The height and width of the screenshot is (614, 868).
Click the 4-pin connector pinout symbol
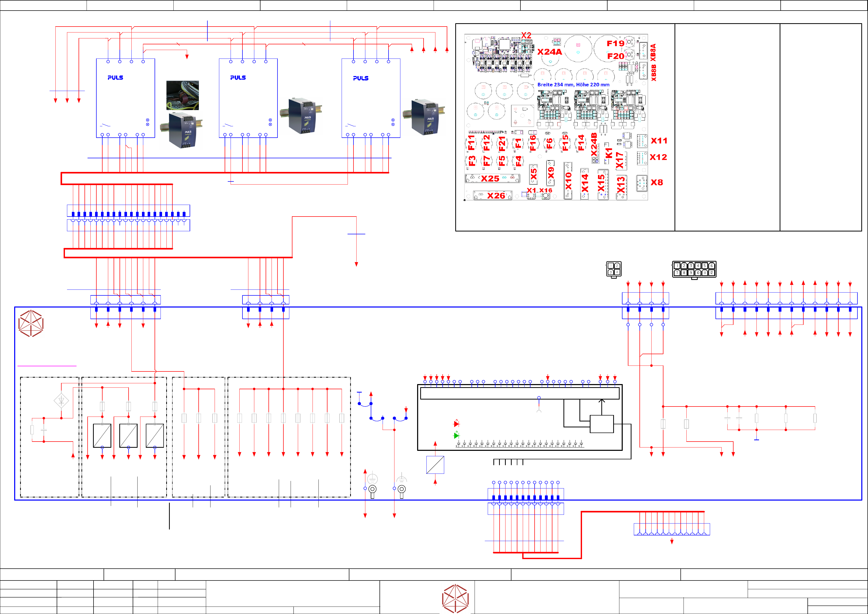(x=613, y=269)
